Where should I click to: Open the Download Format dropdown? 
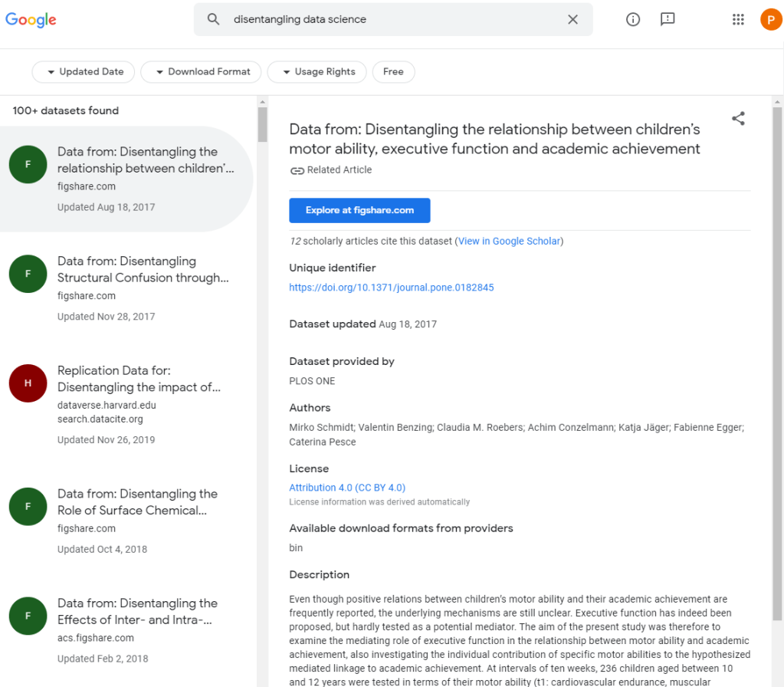(x=202, y=72)
